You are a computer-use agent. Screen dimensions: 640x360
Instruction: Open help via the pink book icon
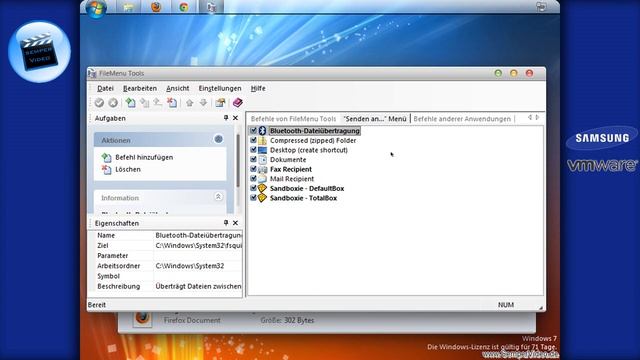click(x=238, y=103)
